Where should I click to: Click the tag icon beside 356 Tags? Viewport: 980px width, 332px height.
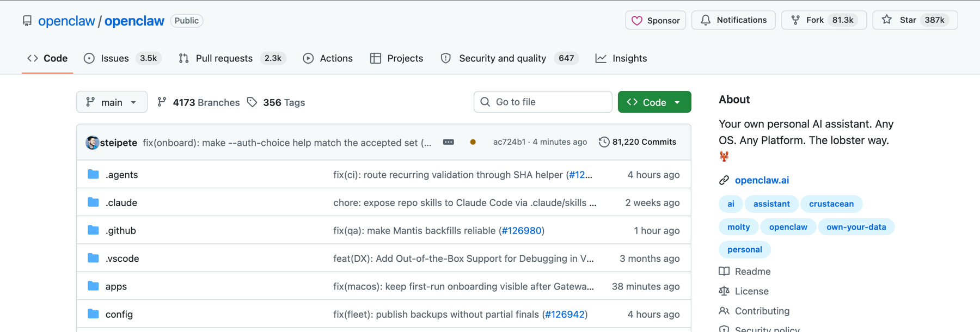pyautogui.click(x=252, y=102)
